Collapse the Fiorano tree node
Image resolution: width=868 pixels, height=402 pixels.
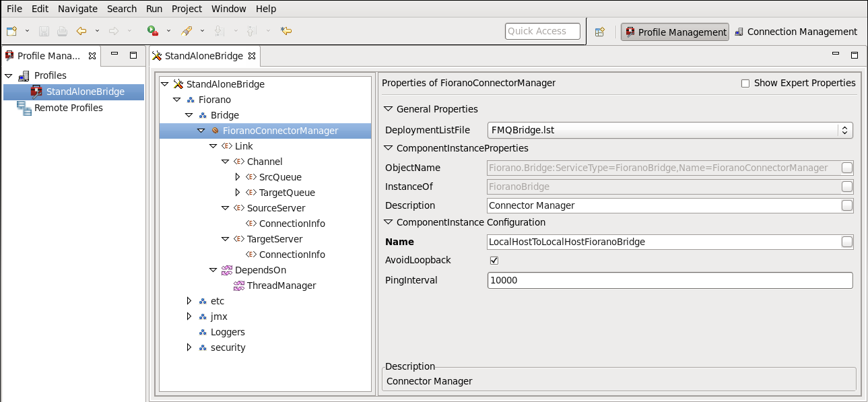177,100
